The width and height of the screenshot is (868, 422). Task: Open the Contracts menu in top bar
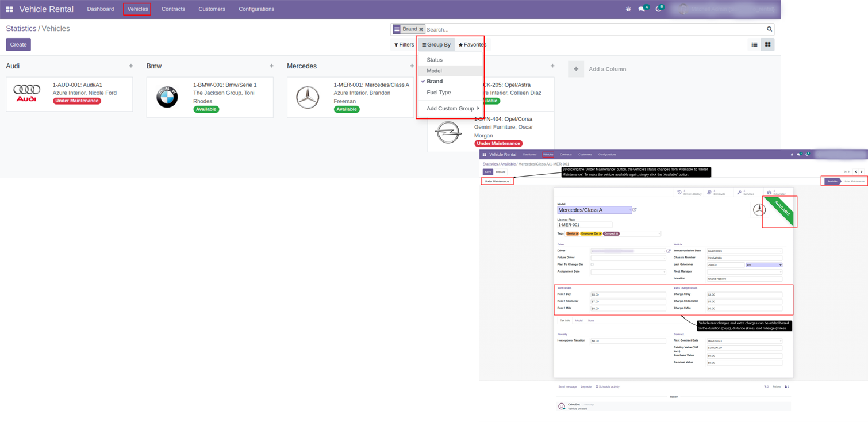click(173, 9)
